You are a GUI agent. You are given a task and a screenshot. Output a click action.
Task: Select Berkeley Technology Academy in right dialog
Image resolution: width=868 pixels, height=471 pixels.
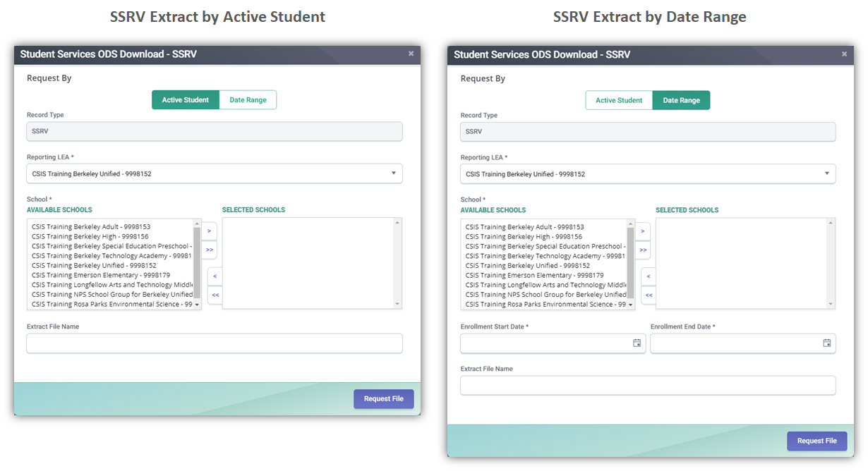coord(545,256)
